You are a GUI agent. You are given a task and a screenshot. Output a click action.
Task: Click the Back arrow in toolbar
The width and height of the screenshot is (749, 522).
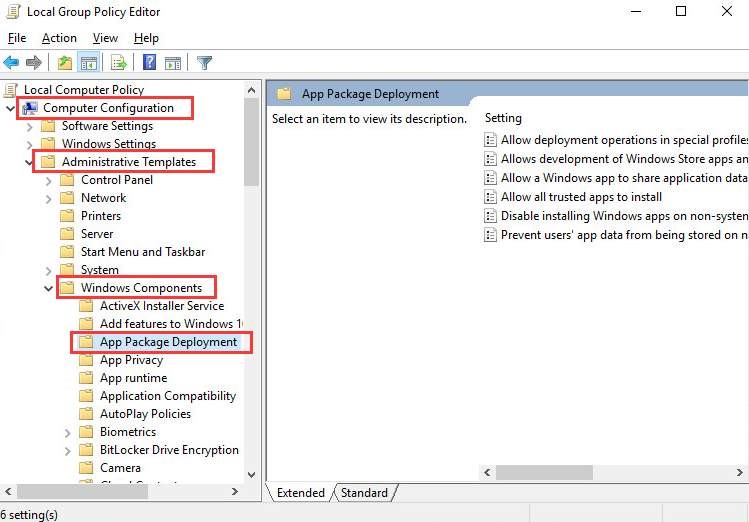12,63
